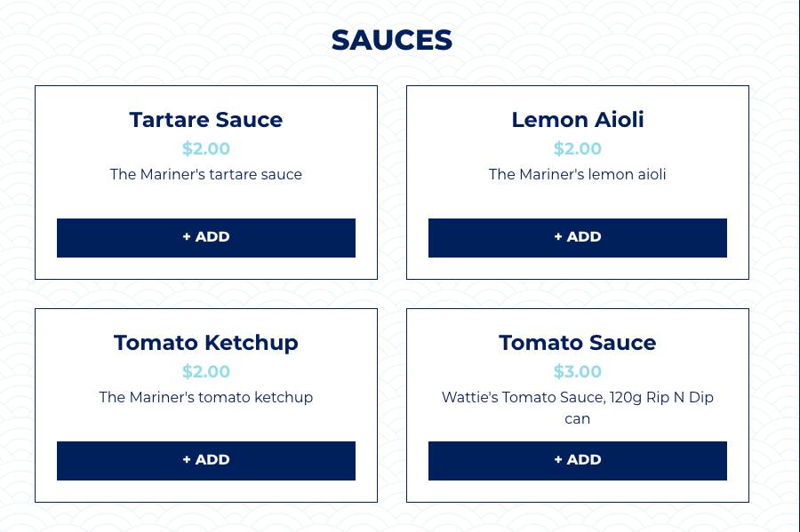The image size is (800, 532).
Task: Add Wattie's Tomato Sauce can to order
Action: point(578,461)
